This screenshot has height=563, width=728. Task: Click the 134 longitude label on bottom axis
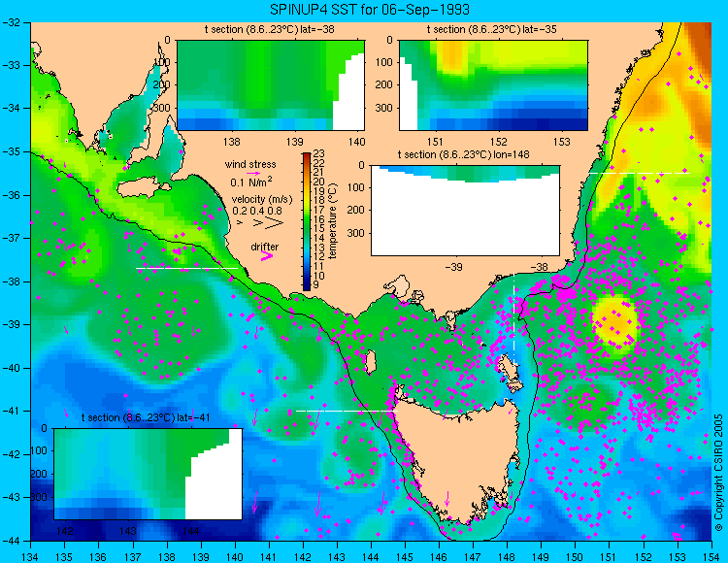click(30, 556)
